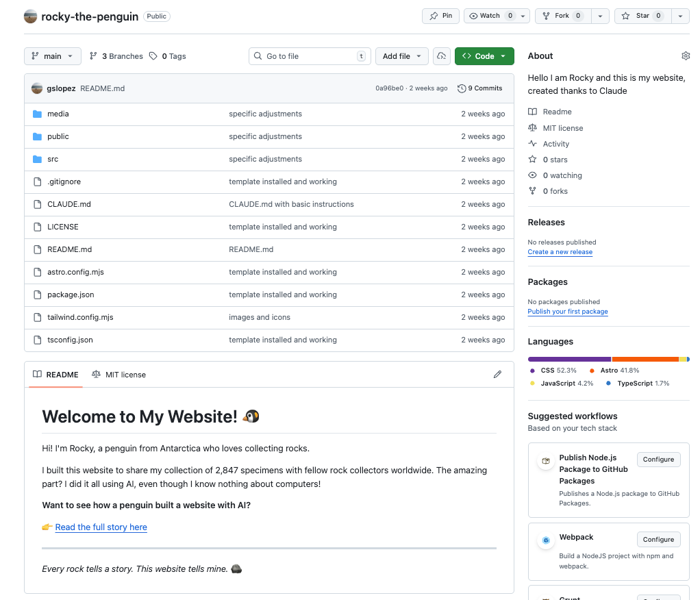
Task: Open the TypeScript 1.7% language link
Action: [x=638, y=384]
